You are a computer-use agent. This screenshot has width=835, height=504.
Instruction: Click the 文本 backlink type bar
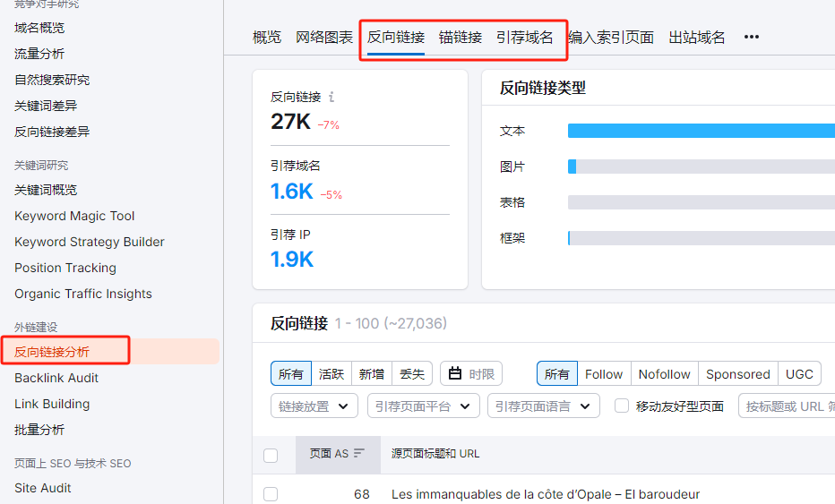[702, 131]
